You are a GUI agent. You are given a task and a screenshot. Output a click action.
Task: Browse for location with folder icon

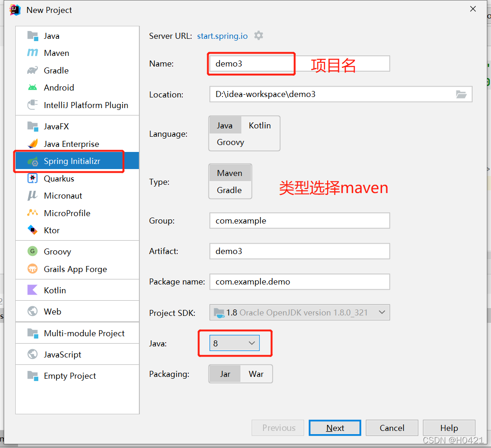click(461, 94)
